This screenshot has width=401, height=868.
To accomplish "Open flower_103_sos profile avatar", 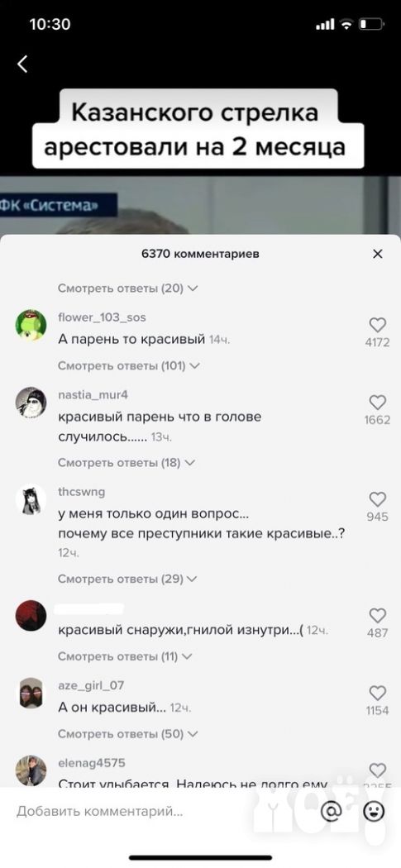I will pos(31,325).
